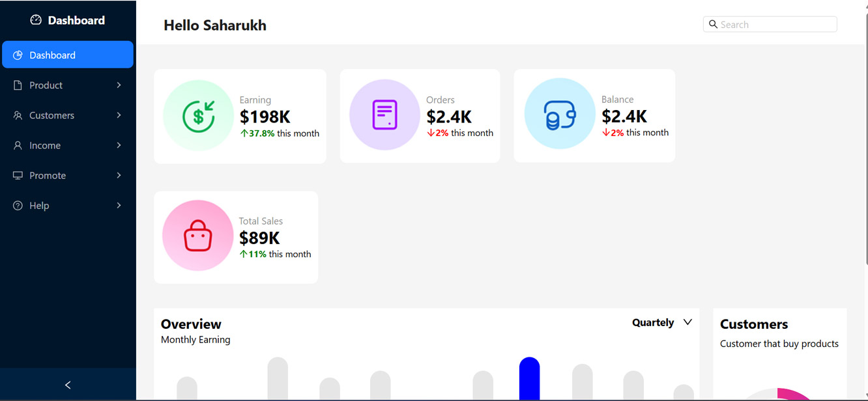This screenshot has width=868, height=401.
Task: Click the Total Sales shopping bag icon
Action: pyautogui.click(x=197, y=236)
